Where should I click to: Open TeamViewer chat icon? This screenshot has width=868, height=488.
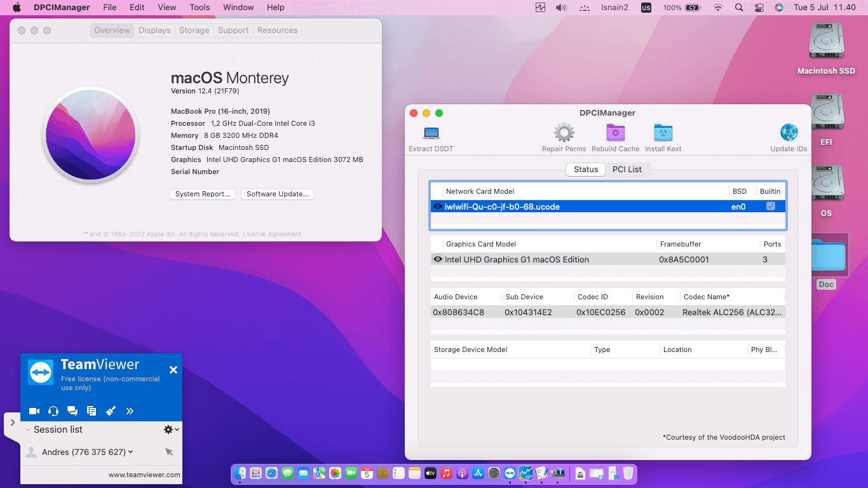coord(72,410)
